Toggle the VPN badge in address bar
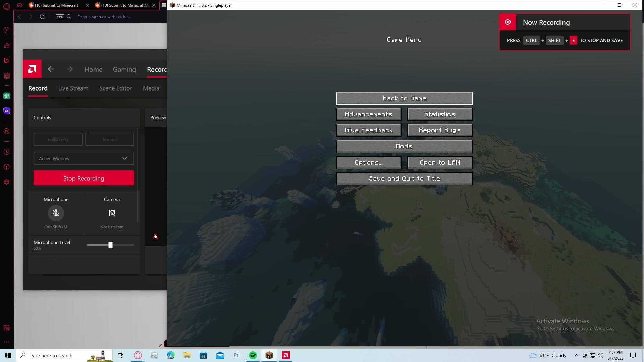Image resolution: width=644 pixels, height=362 pixels. (60, 17)
